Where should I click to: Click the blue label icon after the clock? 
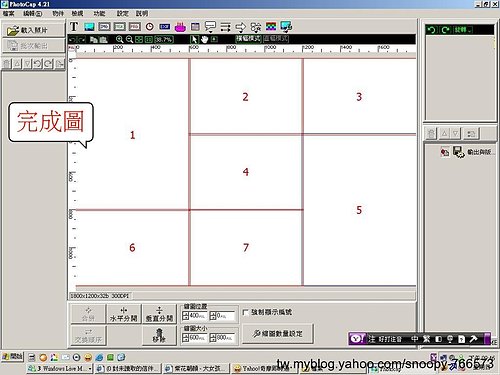(x=165, y=27)
